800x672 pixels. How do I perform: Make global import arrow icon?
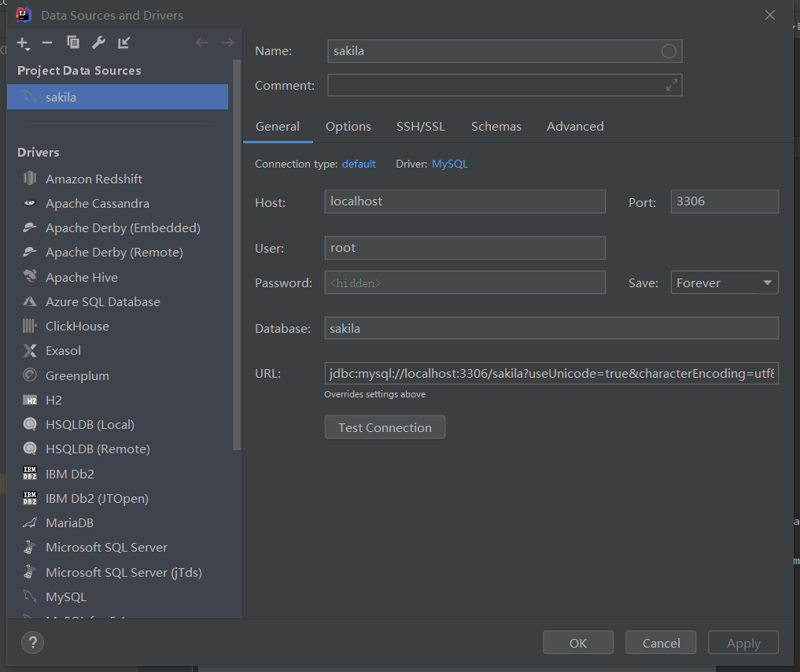coord(124,42)
